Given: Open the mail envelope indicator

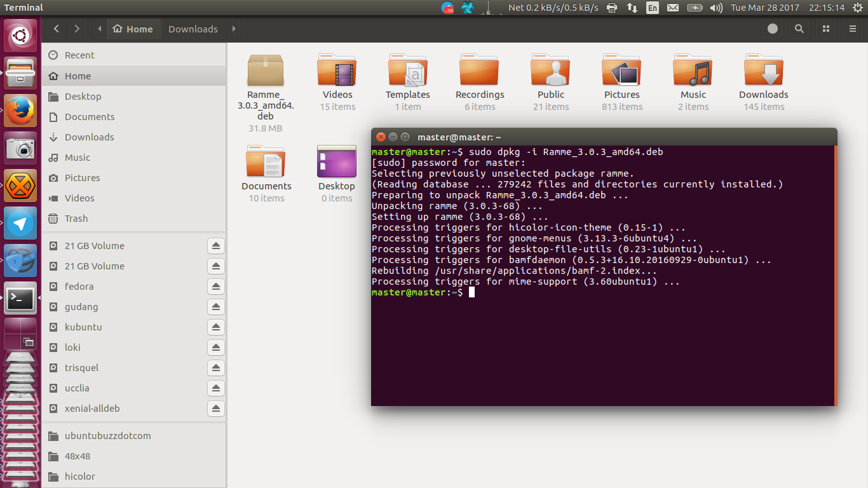Looking at the screenshot, I should pyautogui.click(x=674, y=8).
